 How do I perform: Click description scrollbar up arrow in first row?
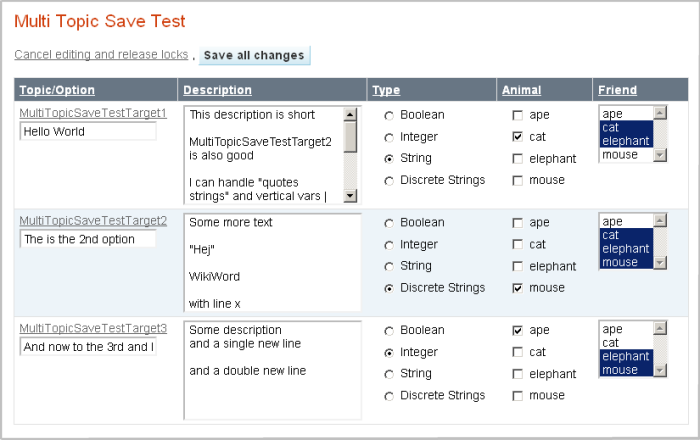coord(350,115)
